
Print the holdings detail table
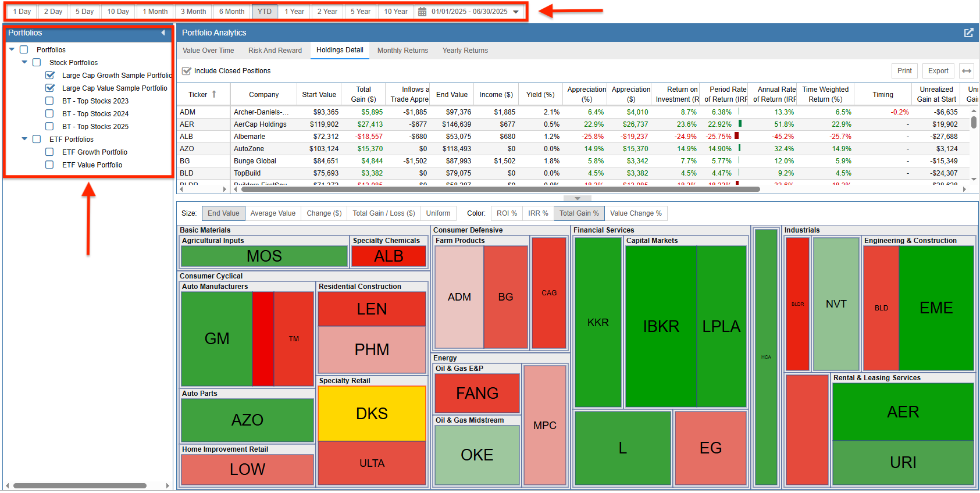click(x=904, y=71)
